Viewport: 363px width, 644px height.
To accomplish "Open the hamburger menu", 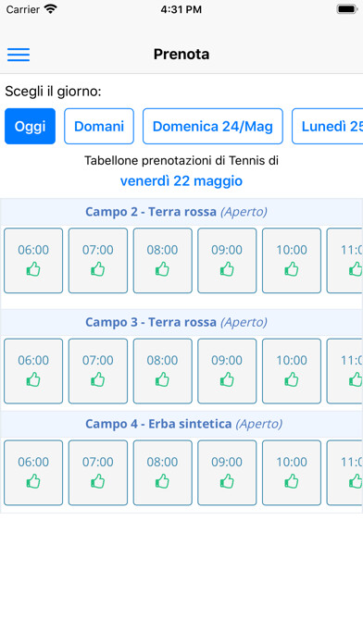I will coord(19,55).
